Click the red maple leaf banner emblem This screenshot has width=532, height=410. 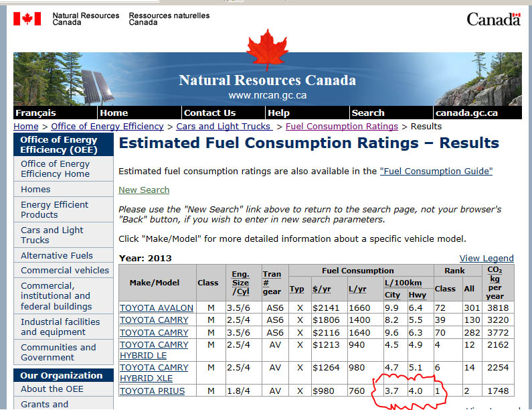(x=266, y=50)
